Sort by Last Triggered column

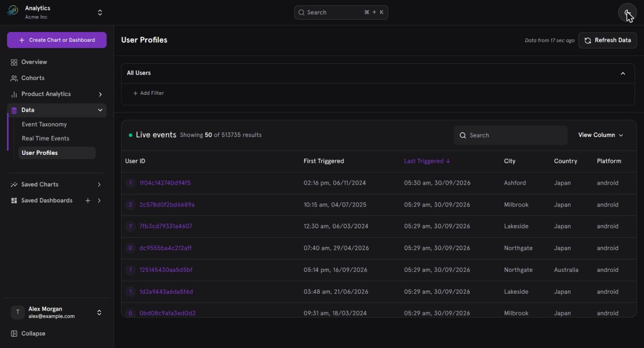pos(427,161)
